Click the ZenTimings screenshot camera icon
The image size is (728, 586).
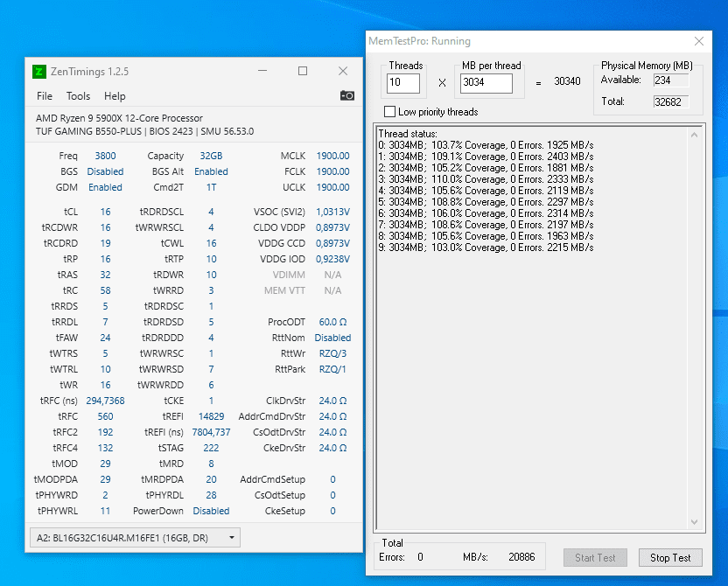[x=346, y=95]
